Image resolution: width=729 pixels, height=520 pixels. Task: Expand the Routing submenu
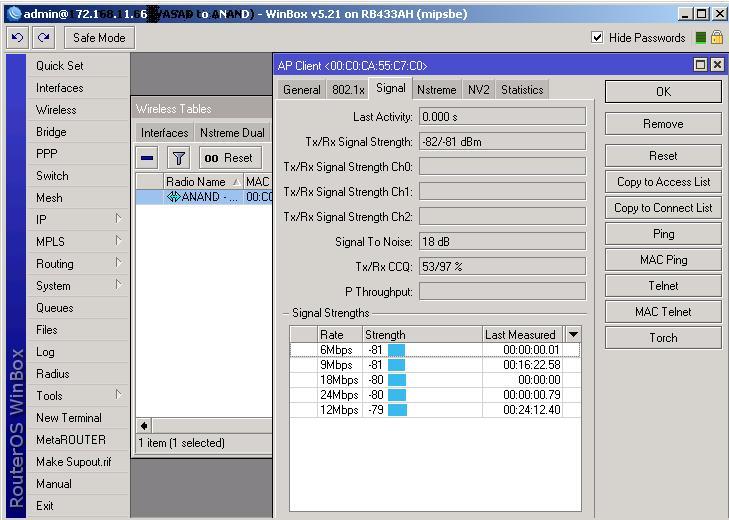click(119, 263)
